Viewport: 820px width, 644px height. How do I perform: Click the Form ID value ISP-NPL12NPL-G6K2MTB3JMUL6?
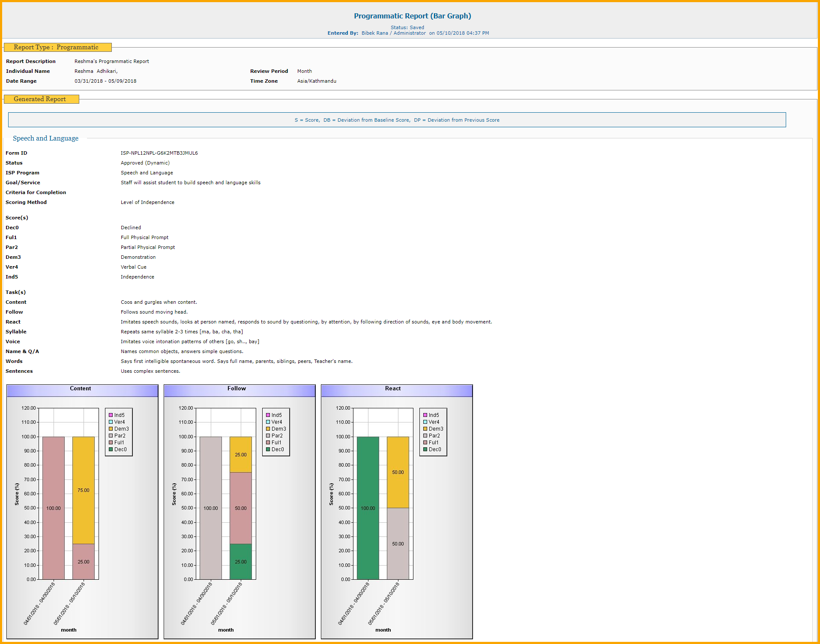pyautogui.click(x=159, y=153)
